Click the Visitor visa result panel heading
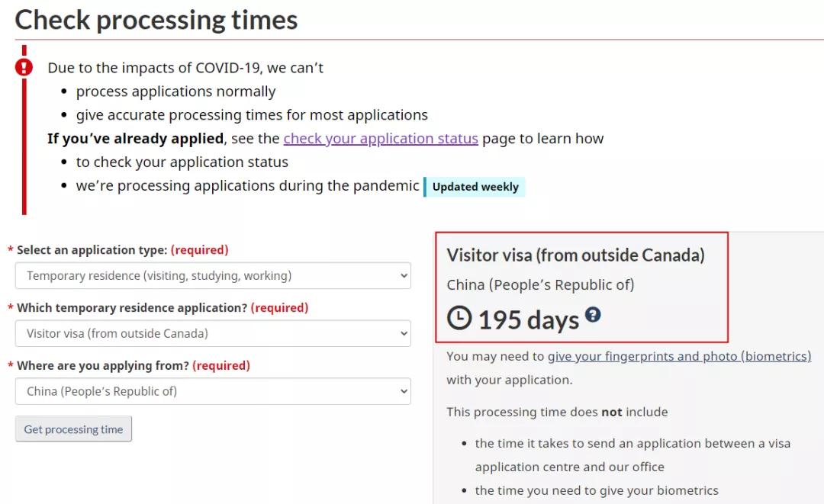 tap(575, 255)
